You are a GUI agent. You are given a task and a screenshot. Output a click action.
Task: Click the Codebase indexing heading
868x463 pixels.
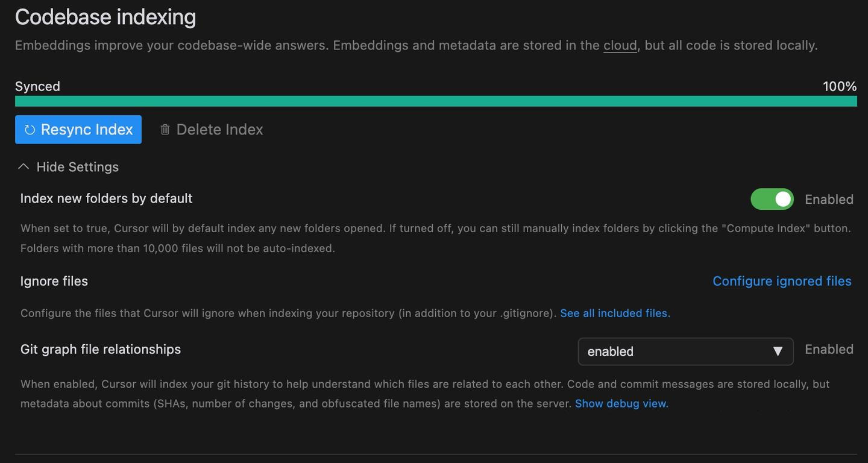105,17
